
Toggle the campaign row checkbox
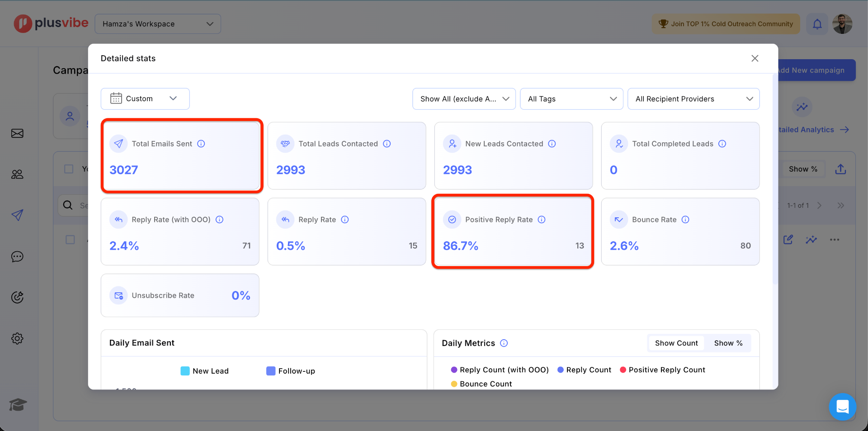pyautogui.click(x=70, y=239)
